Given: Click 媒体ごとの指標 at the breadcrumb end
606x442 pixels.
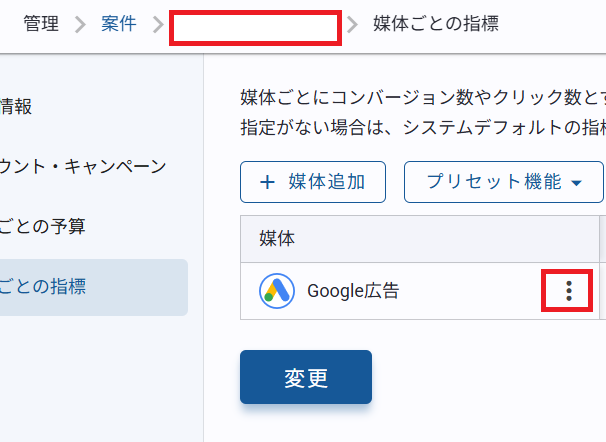Looking at the screenshot, I should pos(435,24).
